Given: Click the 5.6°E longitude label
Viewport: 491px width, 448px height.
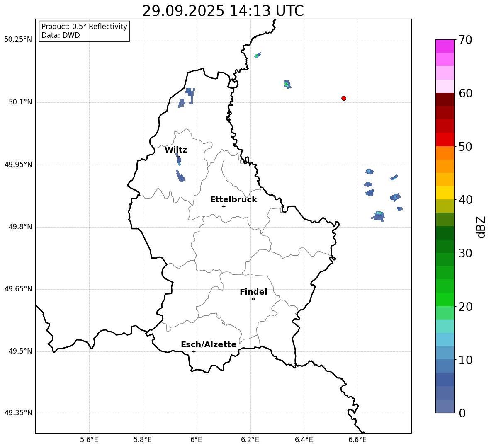Looking at the screenshot, I should point(89,440).
